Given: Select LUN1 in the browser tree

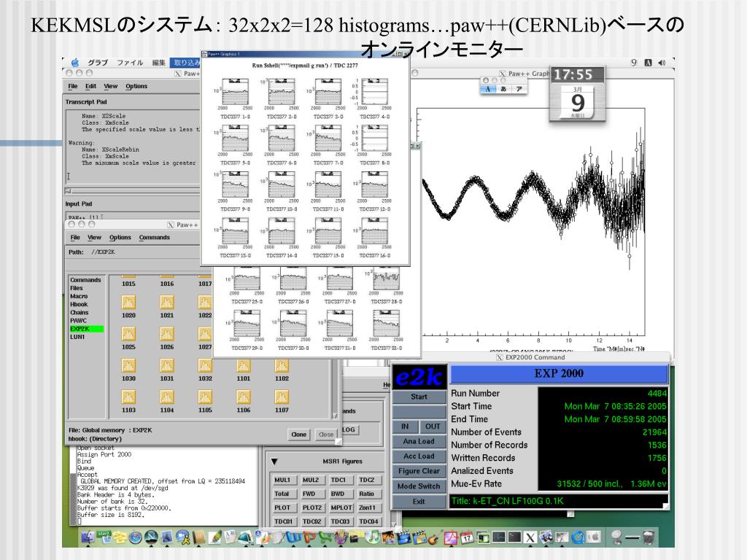Looking at the screenshot, I should tap(77, 337).
